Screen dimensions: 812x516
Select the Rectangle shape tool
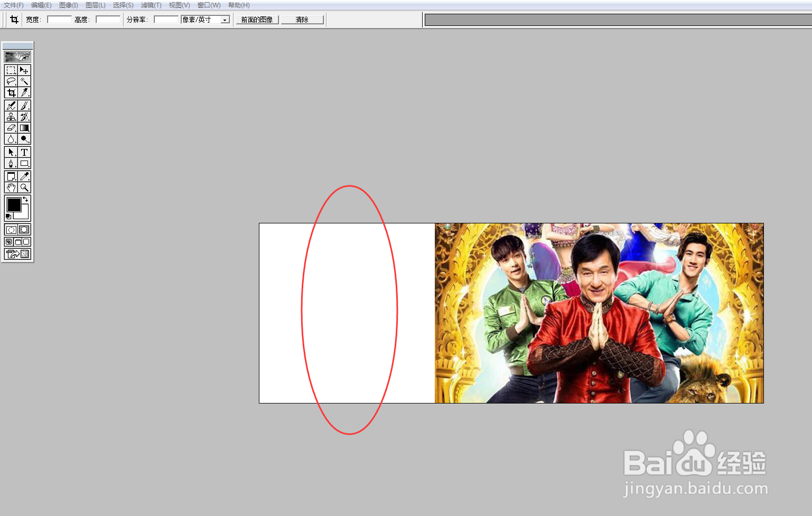tap(24, 163)
